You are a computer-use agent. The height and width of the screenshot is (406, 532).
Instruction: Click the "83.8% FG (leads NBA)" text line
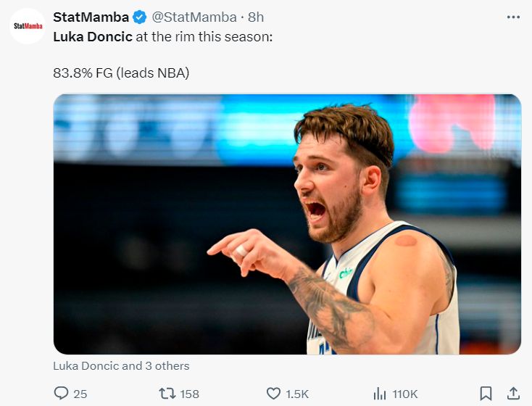(121, 72)
